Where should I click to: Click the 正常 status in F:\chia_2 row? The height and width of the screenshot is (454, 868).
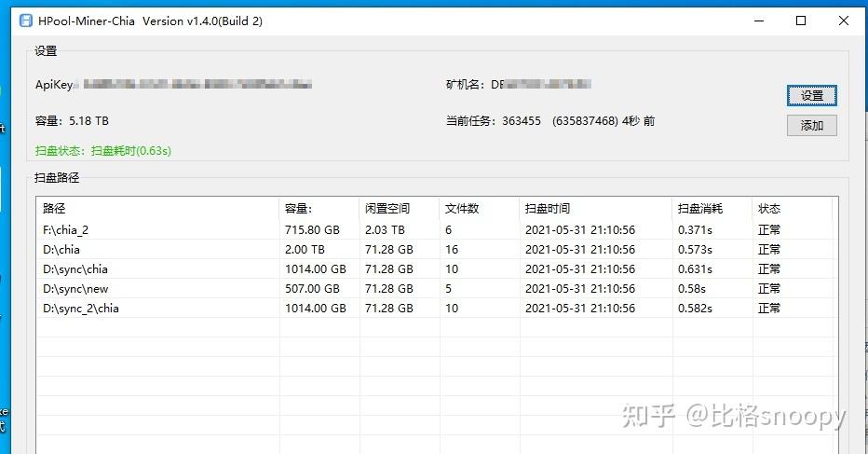tap(769, 229)
